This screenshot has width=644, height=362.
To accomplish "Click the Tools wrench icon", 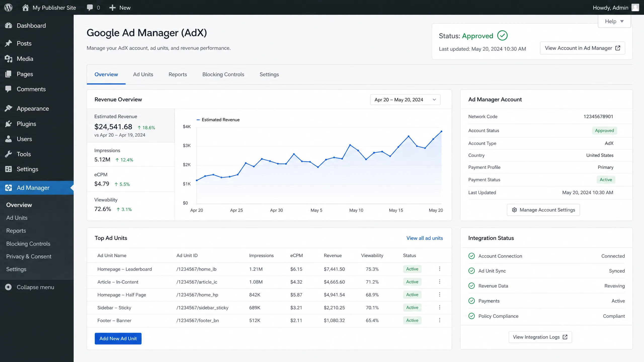I will click(9, 154).
